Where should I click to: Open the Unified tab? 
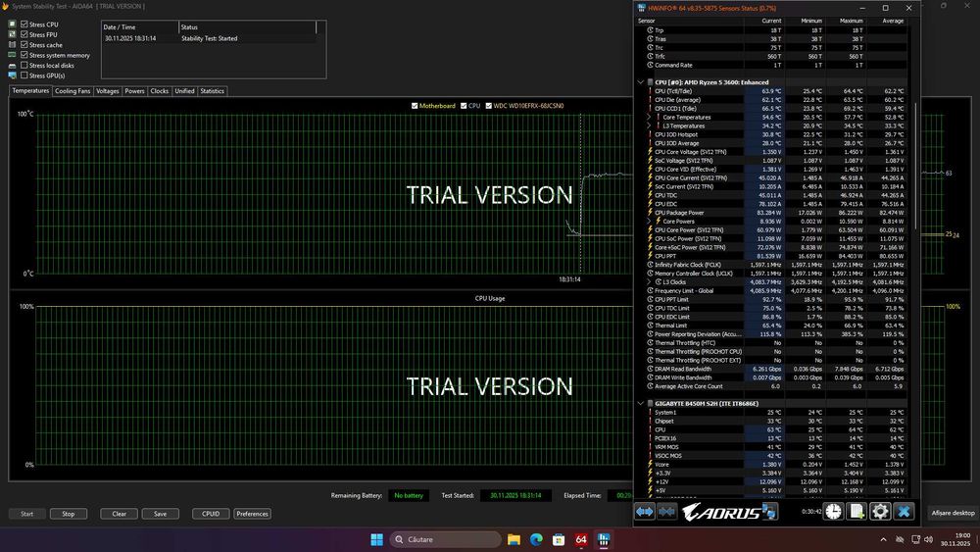click(184, 91)
